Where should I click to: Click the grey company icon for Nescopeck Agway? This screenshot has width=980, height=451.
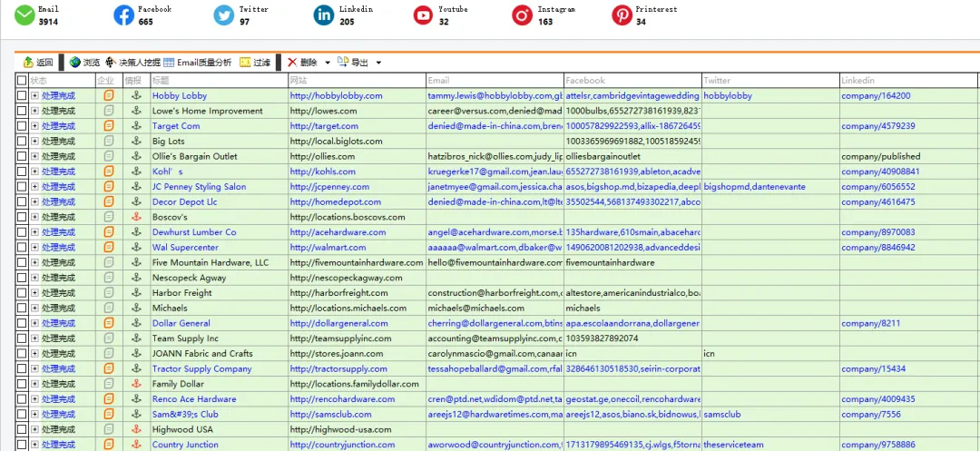[x=109, y=278]
